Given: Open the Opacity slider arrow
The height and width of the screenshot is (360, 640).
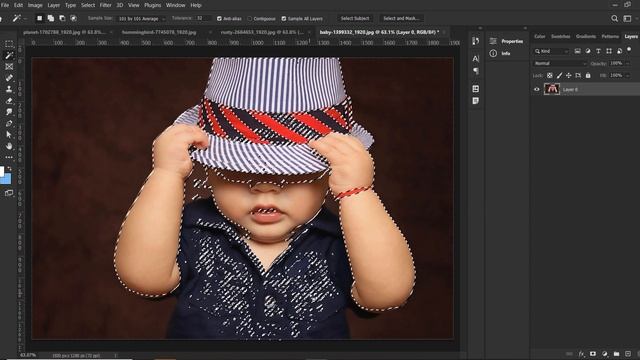Looking at the screenshot, I should click(x=627, y=63).
